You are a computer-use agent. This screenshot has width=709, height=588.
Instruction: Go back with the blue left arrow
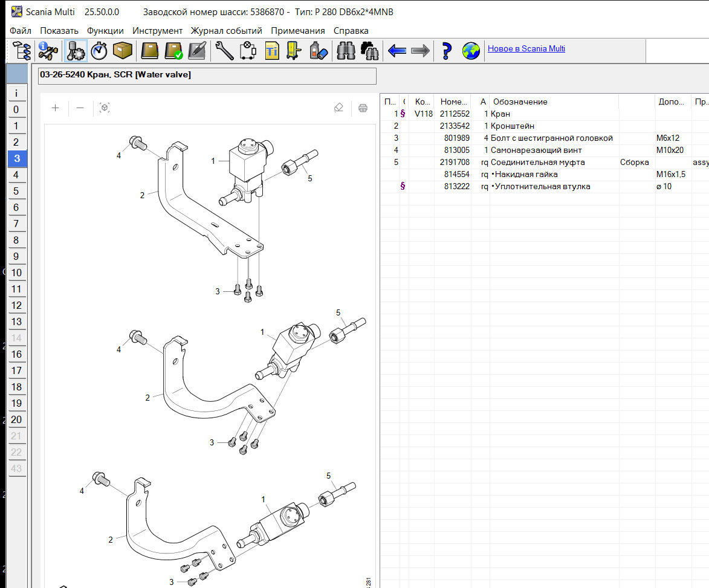[x=397, y=51]
